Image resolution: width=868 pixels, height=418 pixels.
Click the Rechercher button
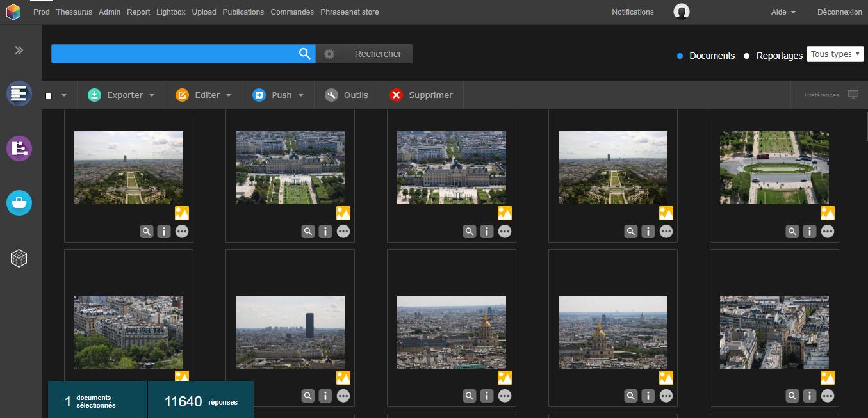pyautogui.click(x=378, y=54)
